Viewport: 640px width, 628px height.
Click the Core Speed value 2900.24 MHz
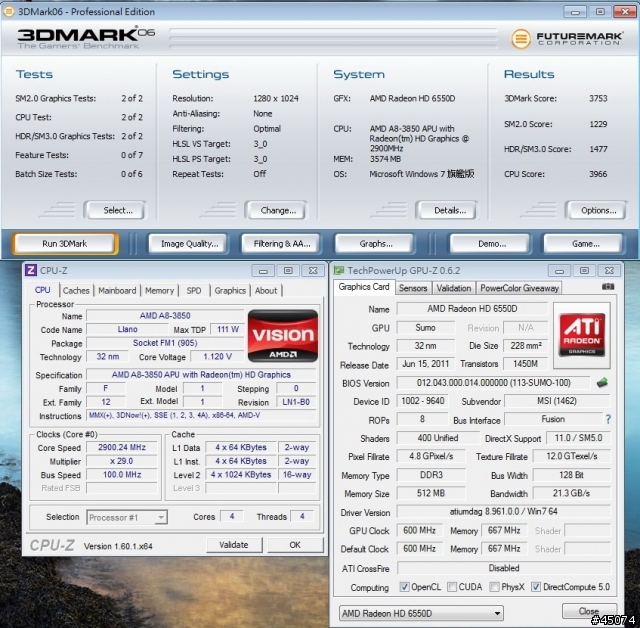click(122, 447)
